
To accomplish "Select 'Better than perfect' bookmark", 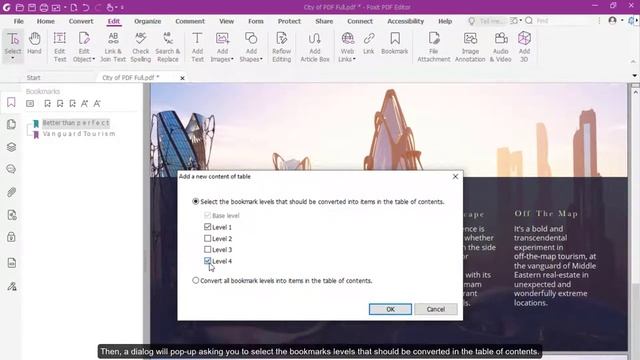I will [76, 122].
